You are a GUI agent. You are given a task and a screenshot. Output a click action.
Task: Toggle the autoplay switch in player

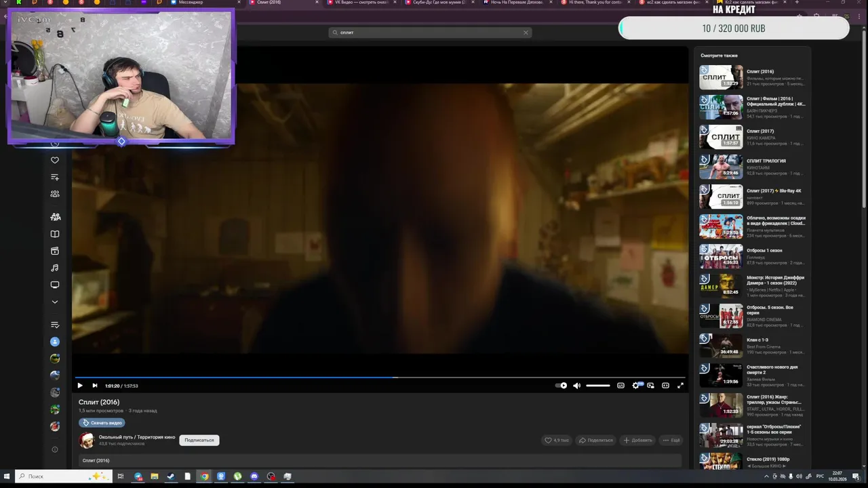tap(561, 386)
